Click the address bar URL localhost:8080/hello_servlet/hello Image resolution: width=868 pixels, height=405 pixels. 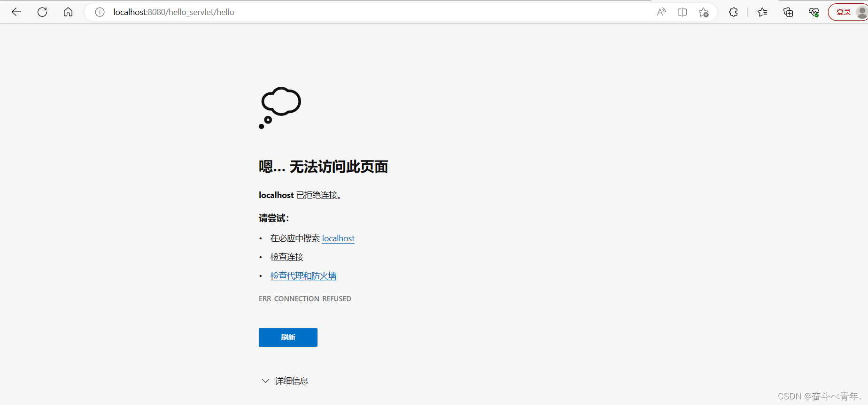coord(174,12)
